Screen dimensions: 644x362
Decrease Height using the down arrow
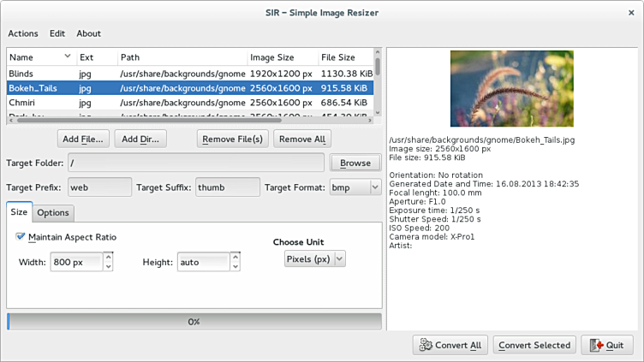point(236,266)
